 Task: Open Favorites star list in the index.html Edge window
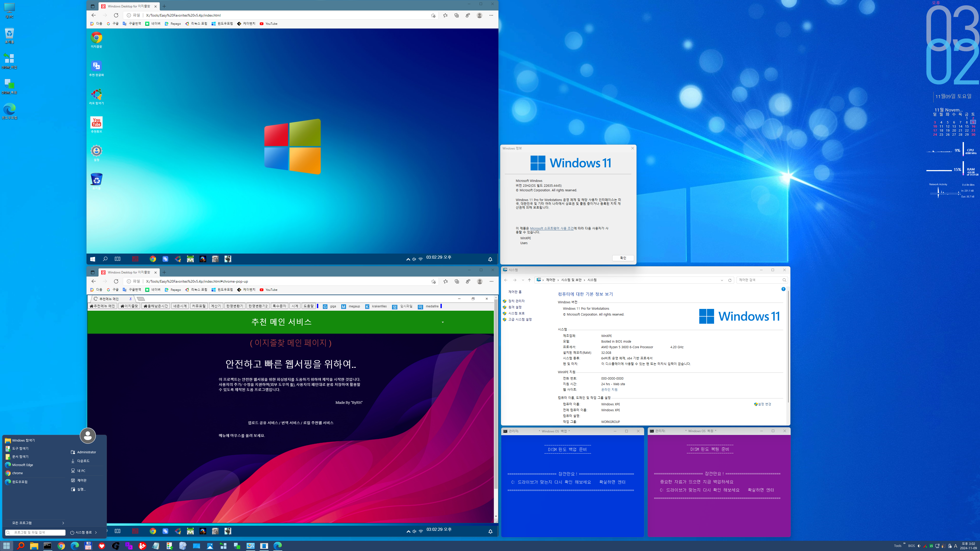click(x=445, y=15)
